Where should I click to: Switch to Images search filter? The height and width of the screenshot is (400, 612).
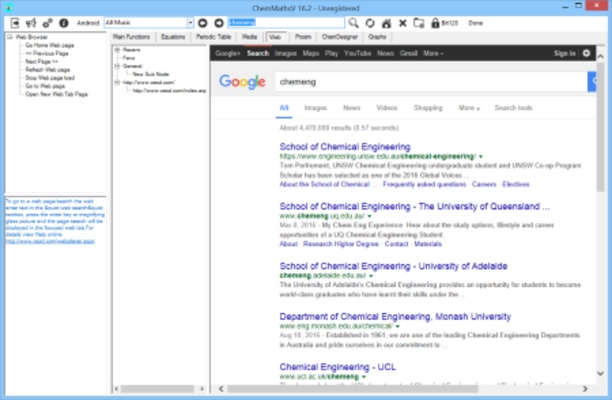(x=315, y=108)
